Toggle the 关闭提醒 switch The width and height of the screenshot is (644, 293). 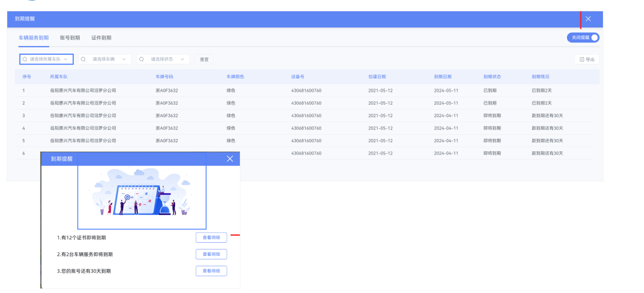(x=583, y=38)
